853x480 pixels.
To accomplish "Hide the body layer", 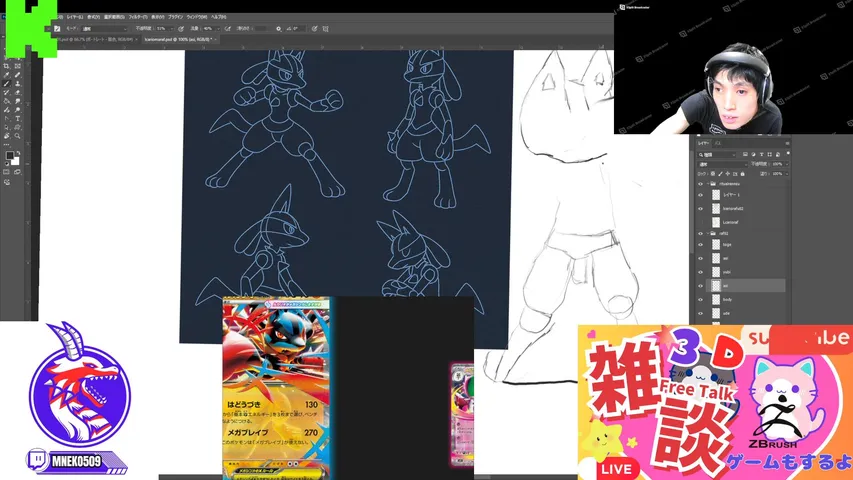I will point(701,299).
